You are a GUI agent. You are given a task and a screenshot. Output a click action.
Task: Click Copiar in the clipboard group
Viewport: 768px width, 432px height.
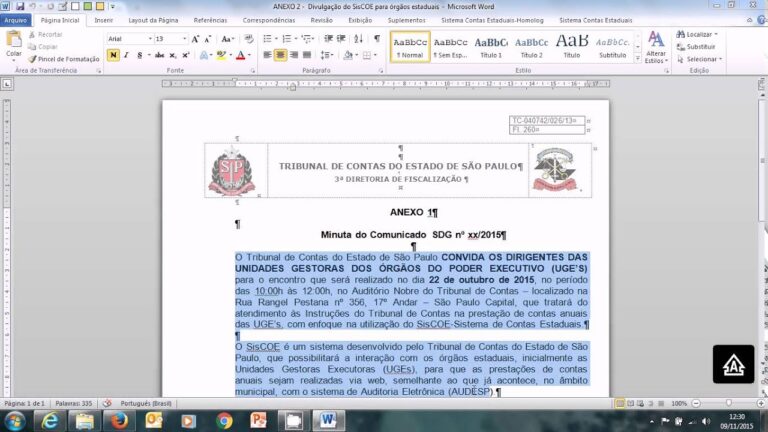pyautogui.click(x=43, y=47)
